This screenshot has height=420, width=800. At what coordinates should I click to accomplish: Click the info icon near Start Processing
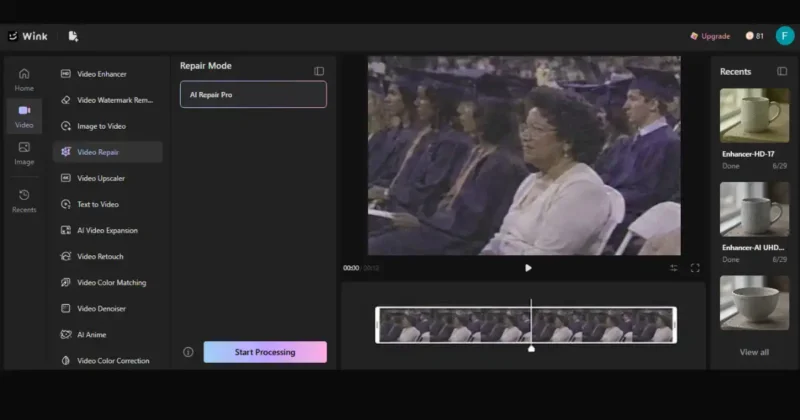click(188, 352)
